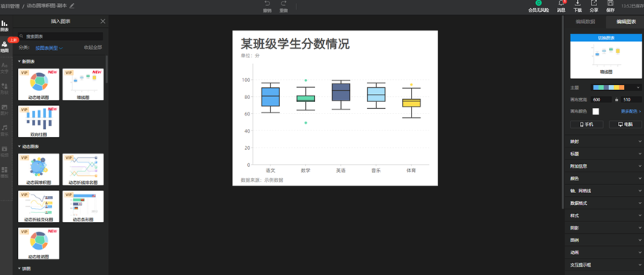Viewport: 644px width, 275px height.
Task: Click the white canvas color swatch
Action: [x=596, y=111]
